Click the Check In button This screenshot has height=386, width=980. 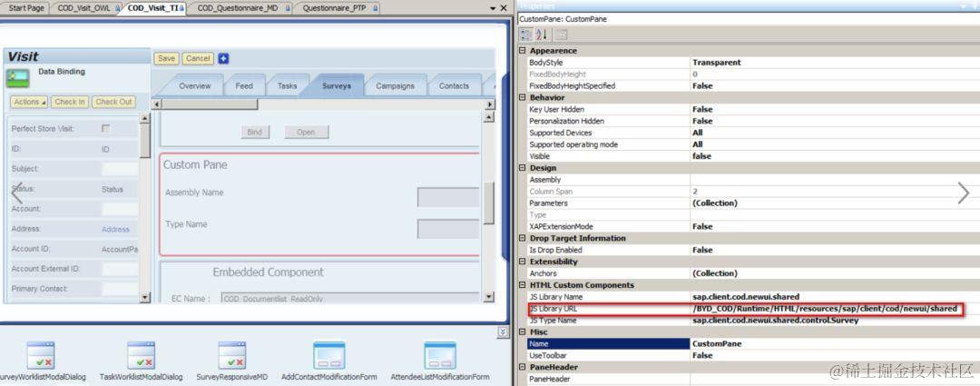click(x=69, y=102)
